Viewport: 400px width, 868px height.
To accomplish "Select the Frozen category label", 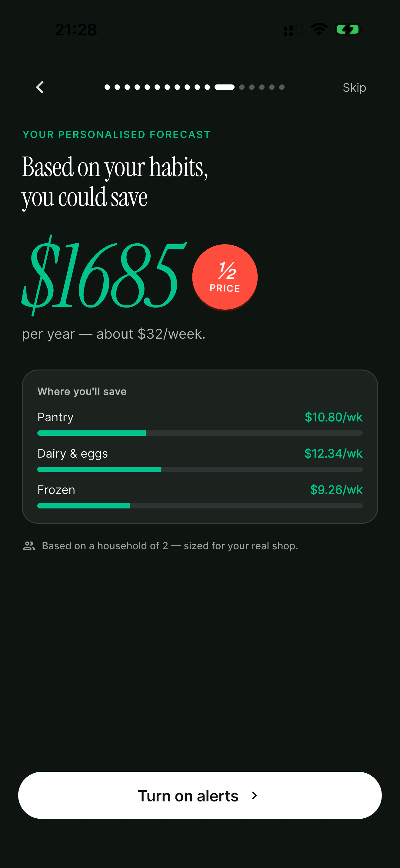I will click(56, 490).
